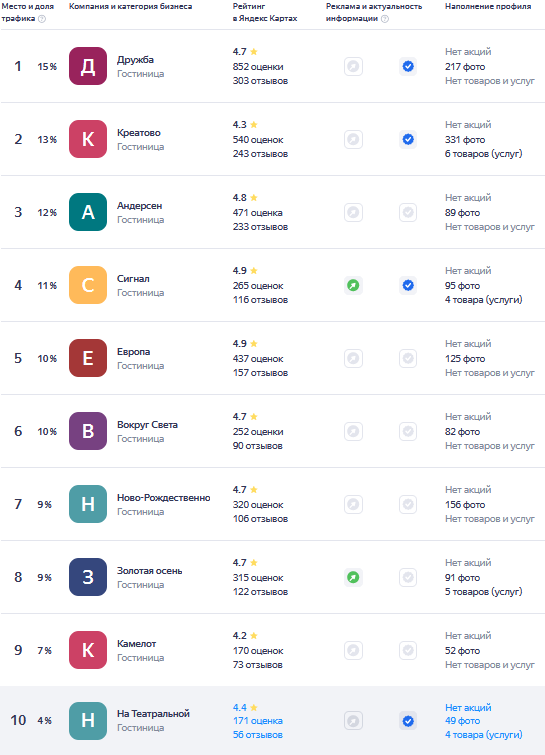Select the Ново-Рождественно company name
The height and width of the screenshot is (755, 545).
164,498
